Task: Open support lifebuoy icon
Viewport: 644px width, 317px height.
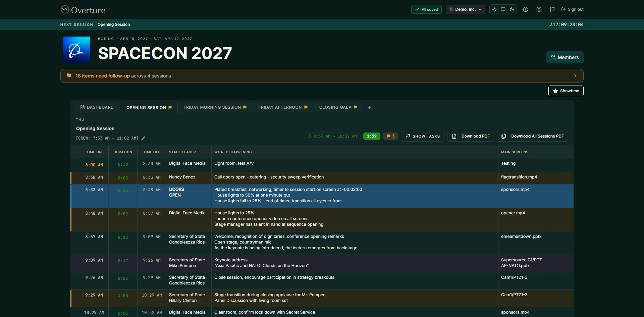Action: click(x=539, y=9)
